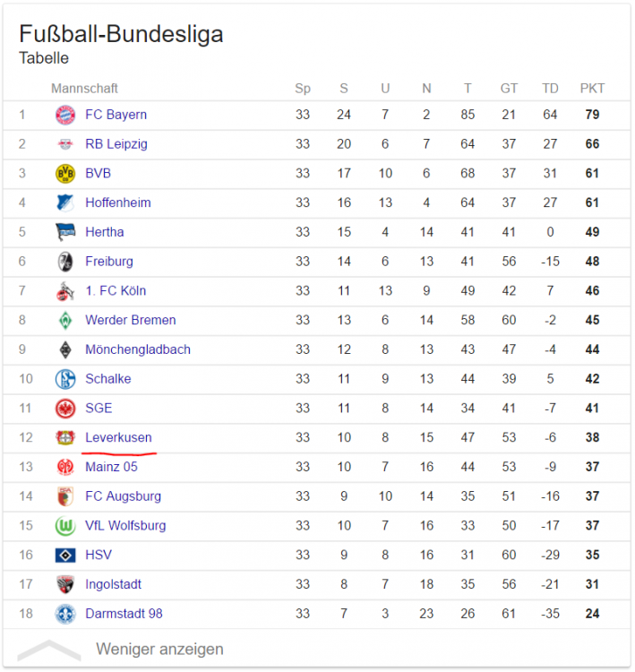Open the Darmstadt 98 team link
The width and height of the screenshot is (635, 672).
[x=124, y=614]
